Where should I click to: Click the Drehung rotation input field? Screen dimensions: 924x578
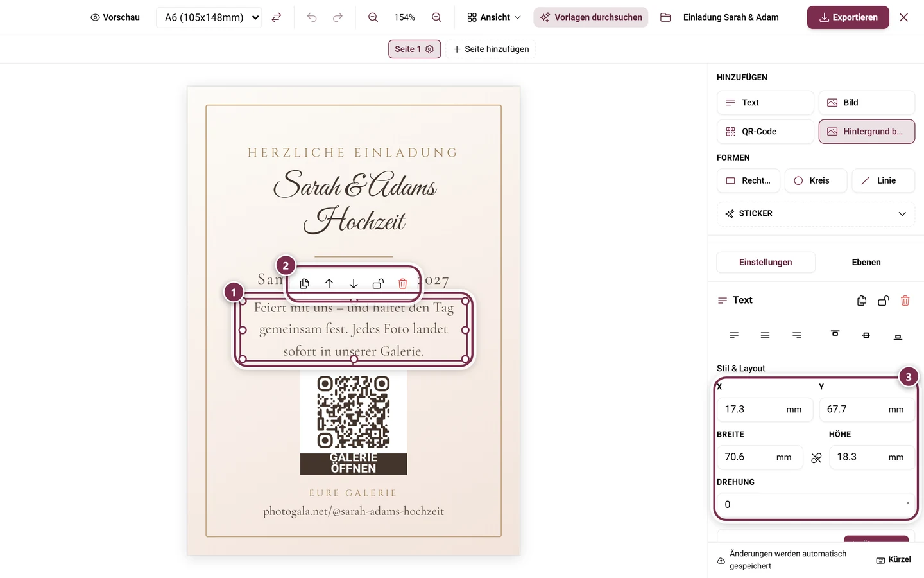point(816,505)
